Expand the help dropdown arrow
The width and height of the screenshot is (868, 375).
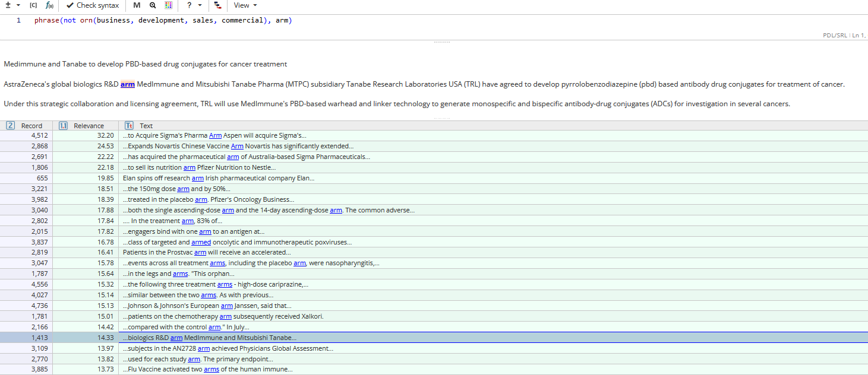coord(200,5)
